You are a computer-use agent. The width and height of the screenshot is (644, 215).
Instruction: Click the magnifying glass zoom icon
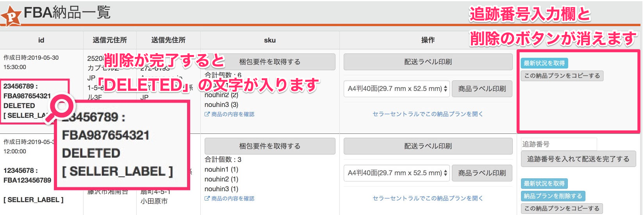click(61, 107)
